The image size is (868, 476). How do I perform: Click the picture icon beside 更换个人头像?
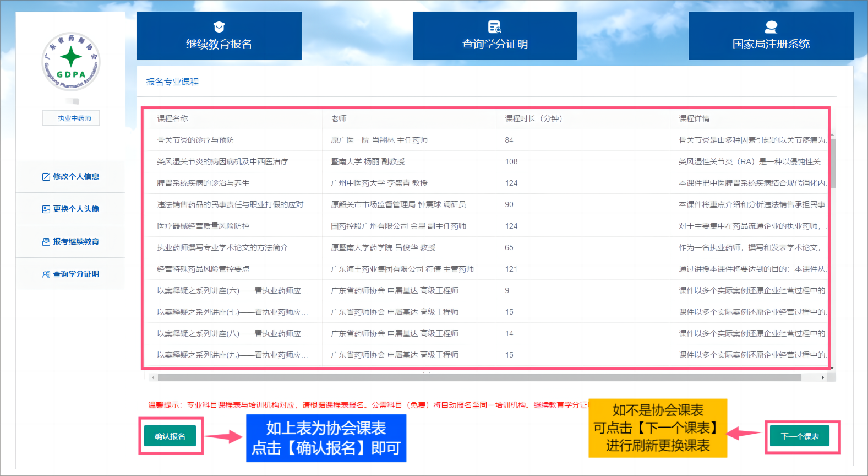(x=46, y=209)
